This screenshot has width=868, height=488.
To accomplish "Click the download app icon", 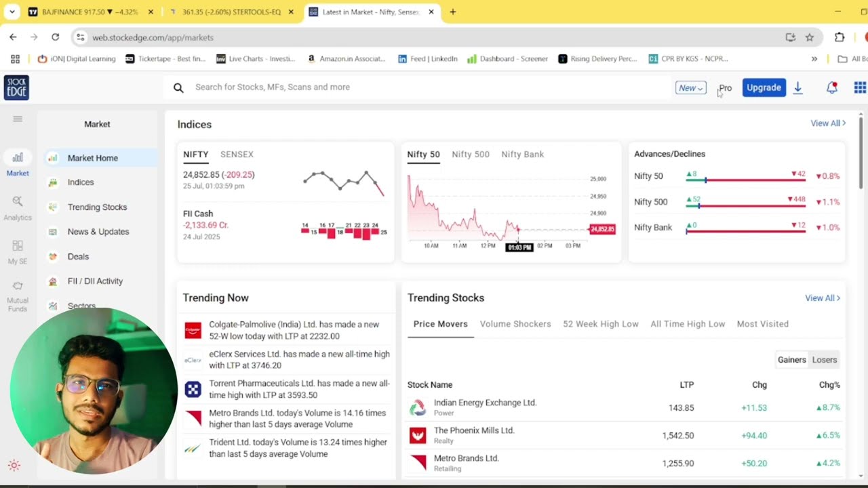I will pos(798,87).
